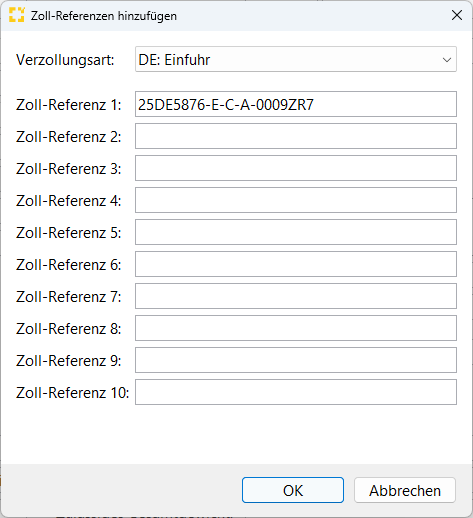Close the Zoll-Referenzen hinzufügen dialog
This screenshot has height=518, width=473.
coord(457,15)
